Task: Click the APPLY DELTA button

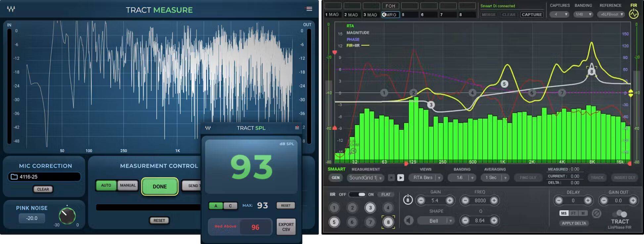Action: coord(574,223)
